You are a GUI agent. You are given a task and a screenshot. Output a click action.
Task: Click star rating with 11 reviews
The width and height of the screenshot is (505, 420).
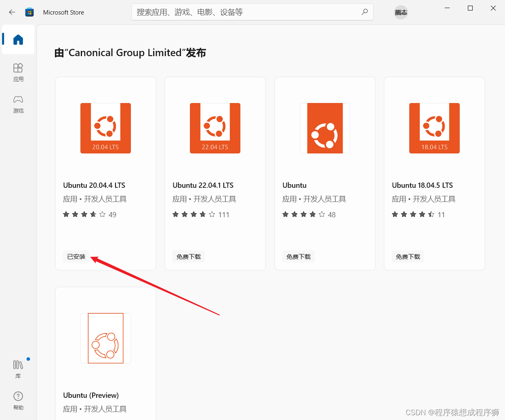click(418, 214)
